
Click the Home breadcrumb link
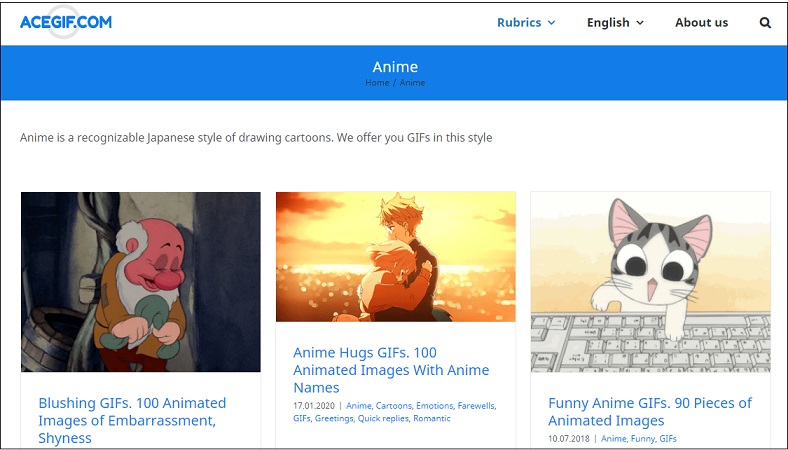(377, 82)
